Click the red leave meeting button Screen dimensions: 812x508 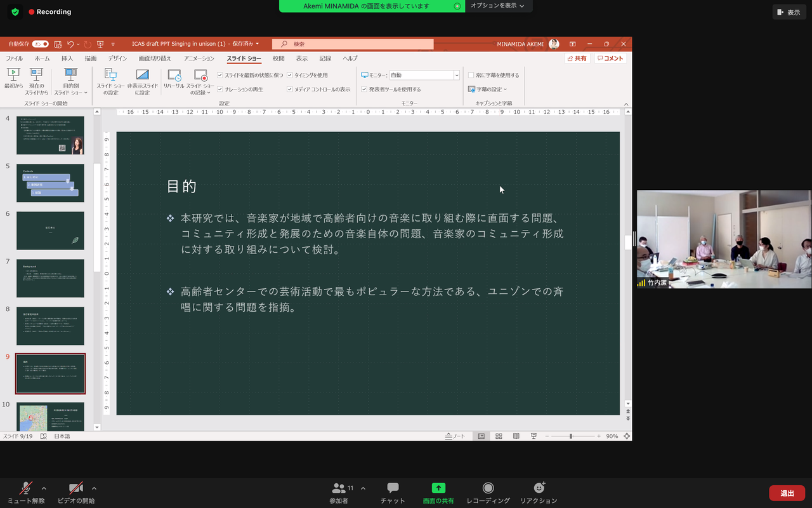[x=787, y=493]
